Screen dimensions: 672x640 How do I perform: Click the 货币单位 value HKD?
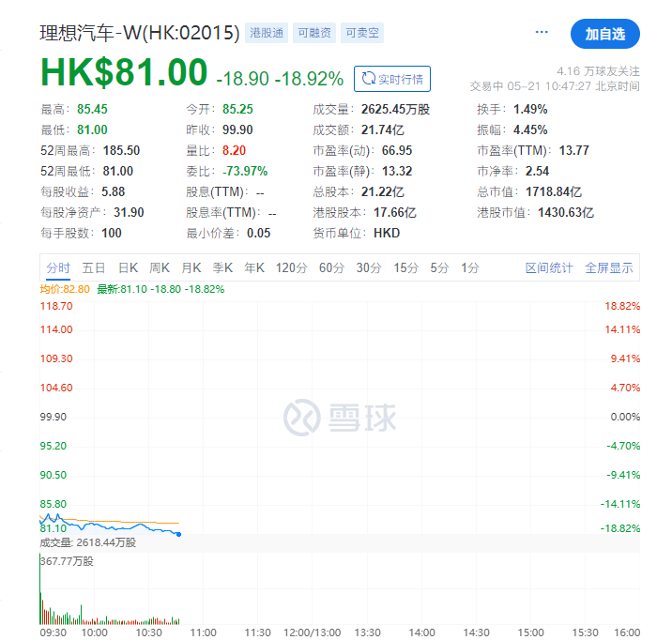coord(387,233)
